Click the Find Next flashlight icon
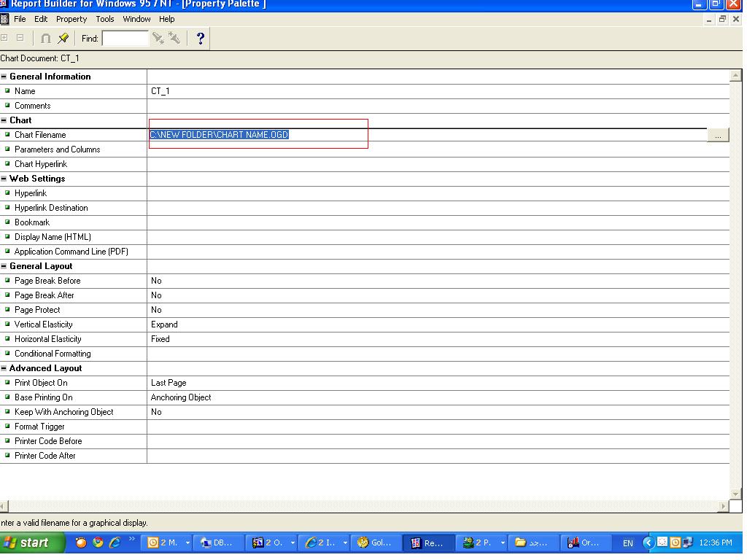 pos(158,39)
